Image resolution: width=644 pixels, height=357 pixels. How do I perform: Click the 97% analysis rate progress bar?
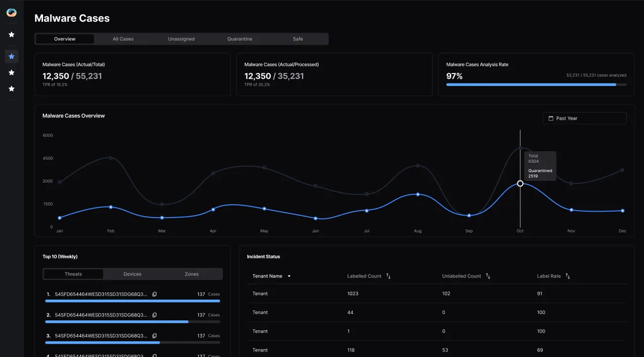(536, 85)
